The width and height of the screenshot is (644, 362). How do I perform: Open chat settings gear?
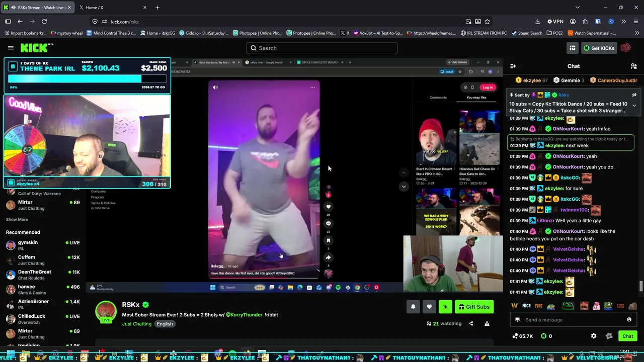click(x=594, y=336)
